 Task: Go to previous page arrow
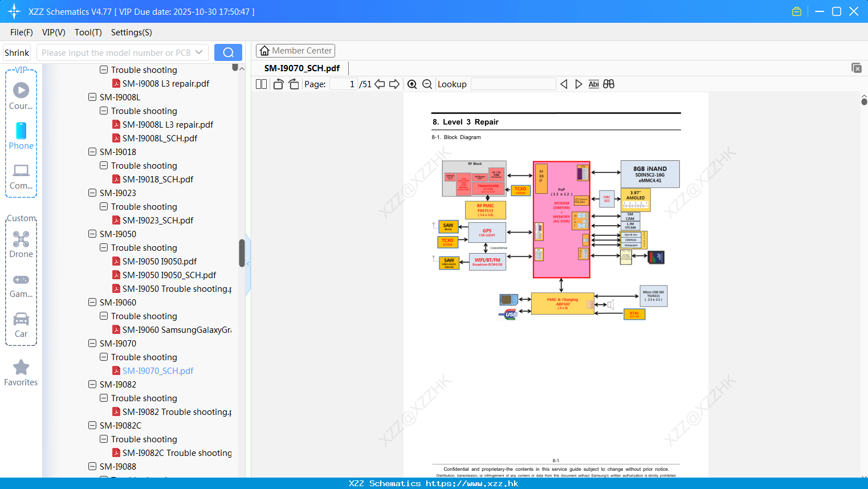(x=380, y=84)
